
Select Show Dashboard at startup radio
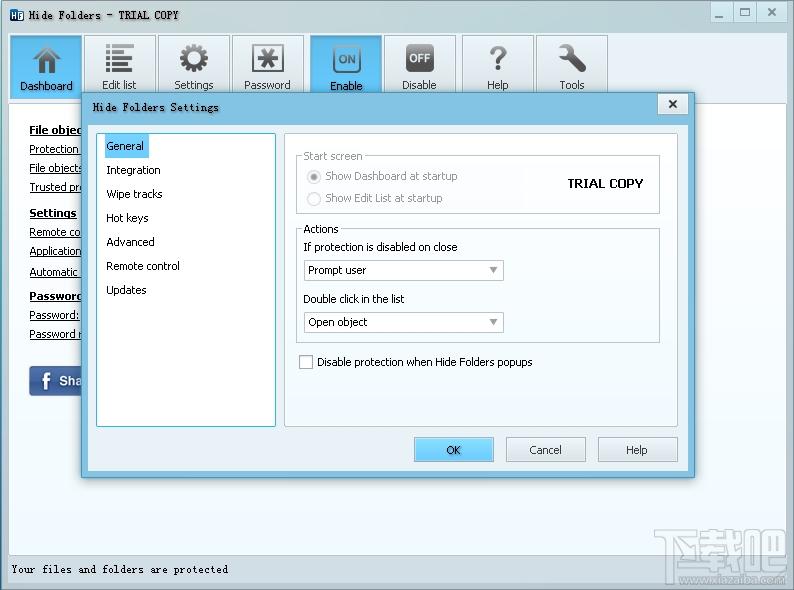(314, 177)
